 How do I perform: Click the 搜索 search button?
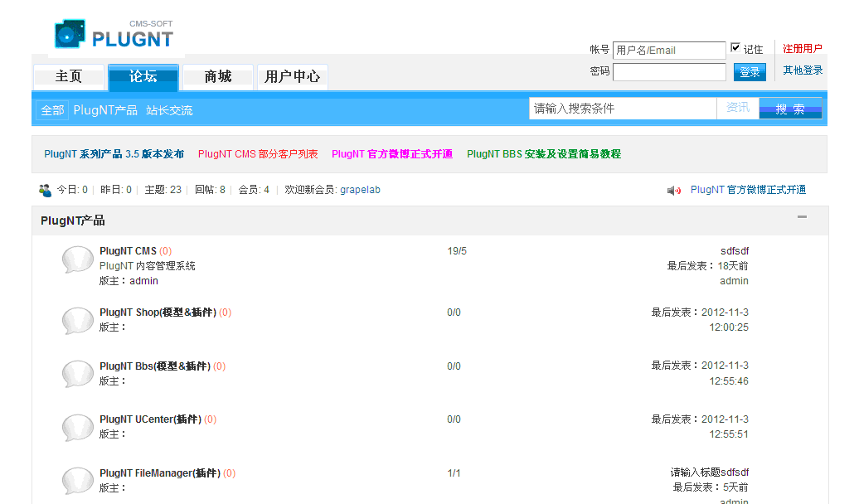pyautogui.click(x=789, y=108)
